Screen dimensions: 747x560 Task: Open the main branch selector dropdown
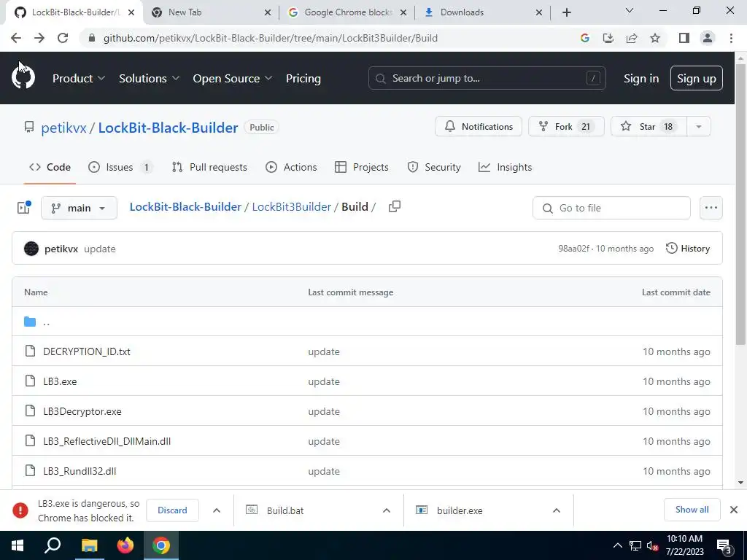(x=79, y=208)
